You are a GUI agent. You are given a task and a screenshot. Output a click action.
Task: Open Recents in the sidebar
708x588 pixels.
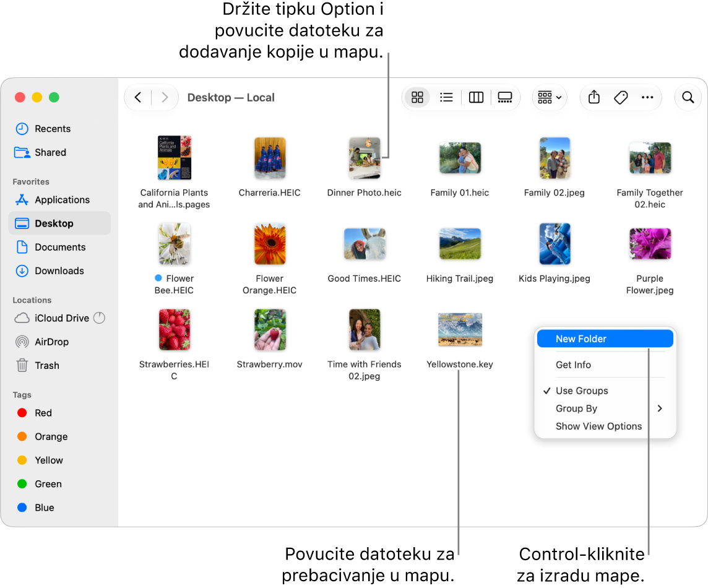click(x=59, y=129)
